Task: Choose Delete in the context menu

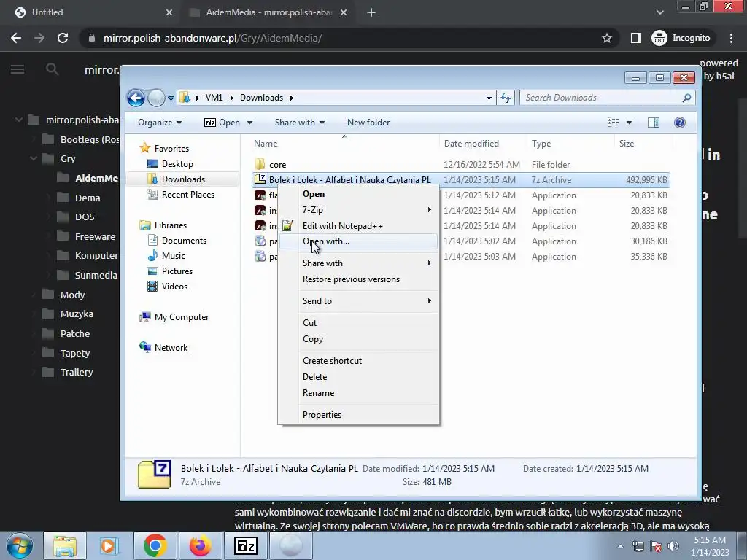Action: pyautogui.click(x=357, y=377)
